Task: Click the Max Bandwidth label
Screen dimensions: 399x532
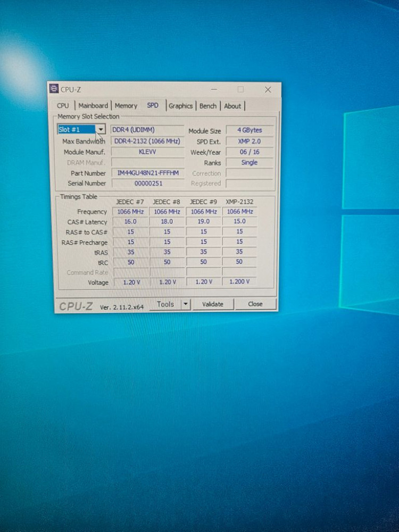Action: (x=84, y=141)
